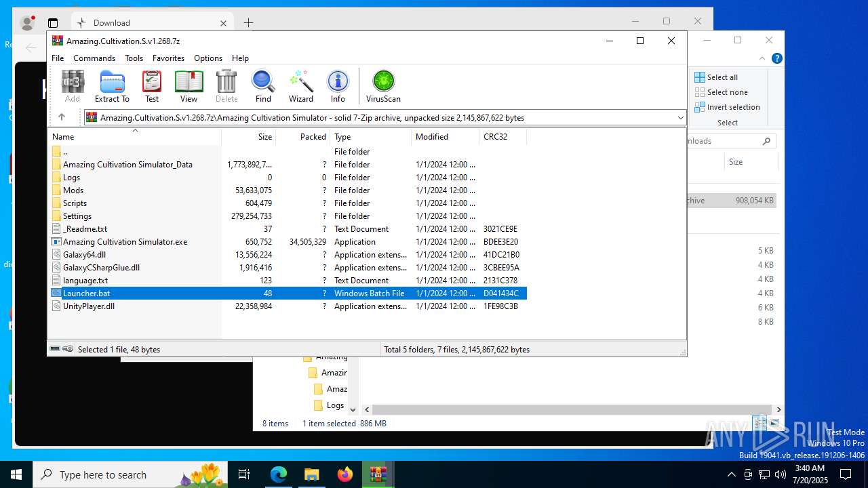Select the Logs folder in the archive

pyautogui.click(x=288, y=178)
